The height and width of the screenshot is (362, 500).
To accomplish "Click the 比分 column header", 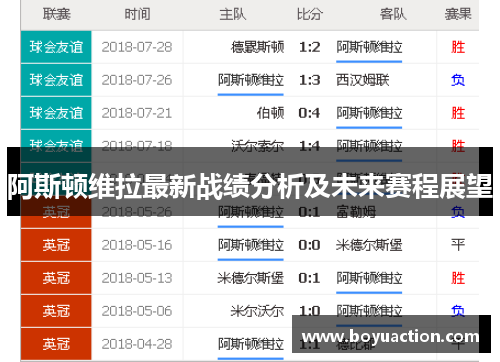I will 310,14.
